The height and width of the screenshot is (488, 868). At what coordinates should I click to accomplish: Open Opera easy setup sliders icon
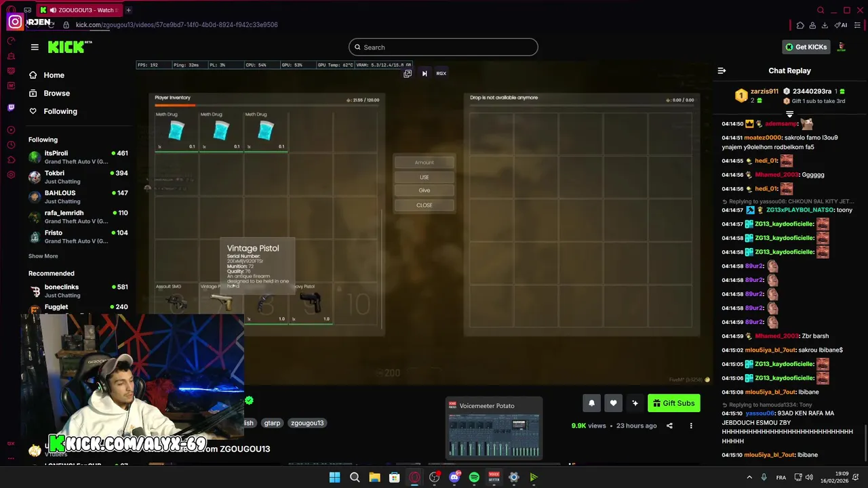[858, 25]
